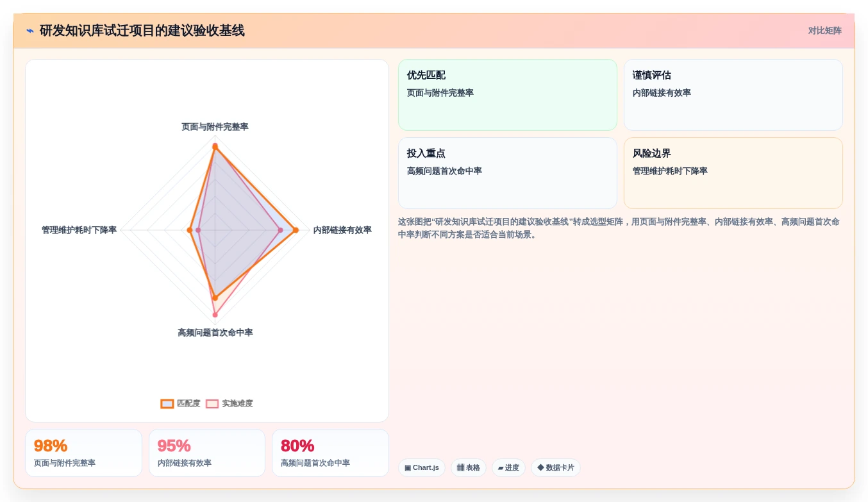Click the orange data point near 管理维护耗时下降率
This screenshot has height=502, width=868.
[x=190, y=230]
